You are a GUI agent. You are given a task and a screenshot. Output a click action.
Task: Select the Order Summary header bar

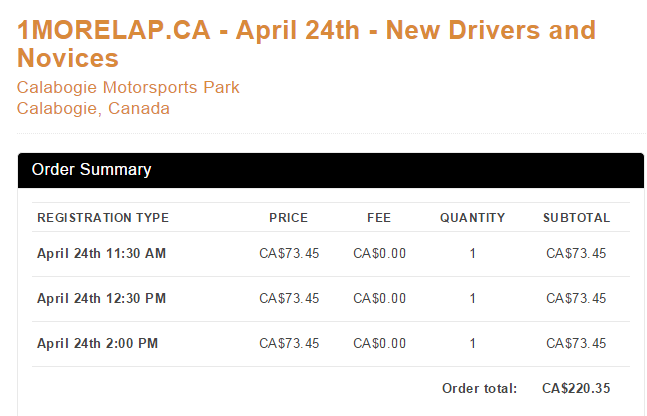click(331, 170)
